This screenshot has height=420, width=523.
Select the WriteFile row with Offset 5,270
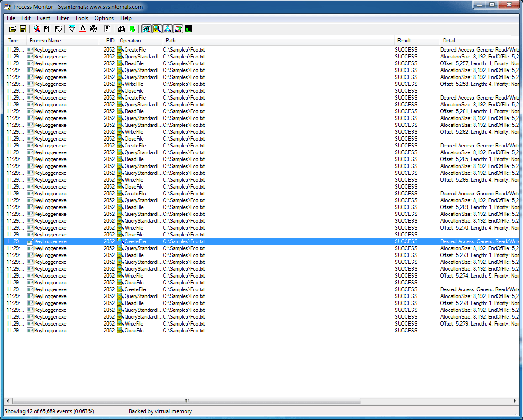point(261,228)
